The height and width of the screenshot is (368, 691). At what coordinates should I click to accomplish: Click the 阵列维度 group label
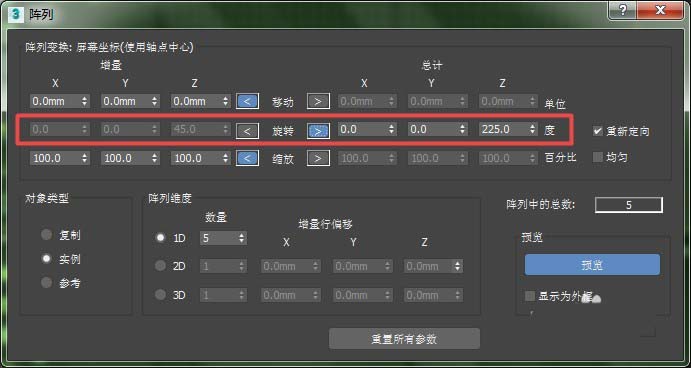[x=170, y=198]
